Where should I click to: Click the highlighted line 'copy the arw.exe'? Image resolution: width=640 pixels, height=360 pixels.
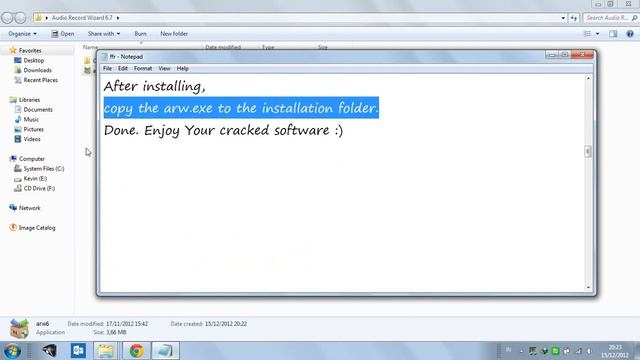click(241, 108)
